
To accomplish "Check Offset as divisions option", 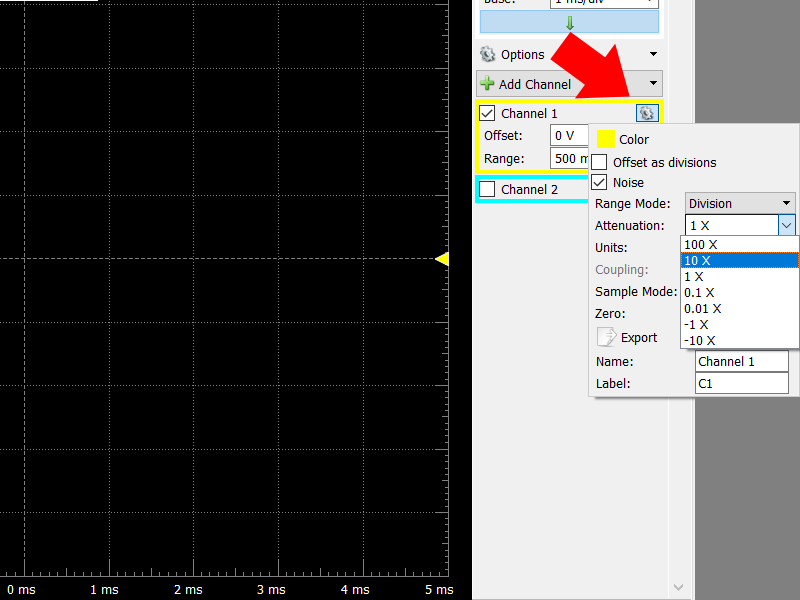I will coord(599,162).
